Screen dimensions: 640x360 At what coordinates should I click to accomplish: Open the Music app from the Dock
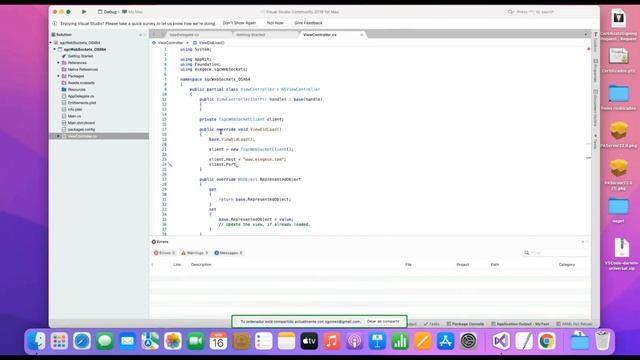click(332, 341)
